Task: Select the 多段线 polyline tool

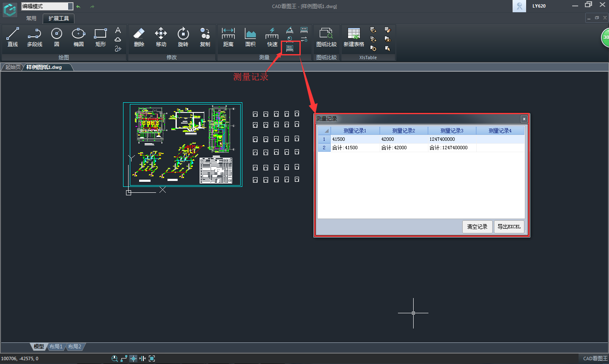Action: (x=35, y=37)
